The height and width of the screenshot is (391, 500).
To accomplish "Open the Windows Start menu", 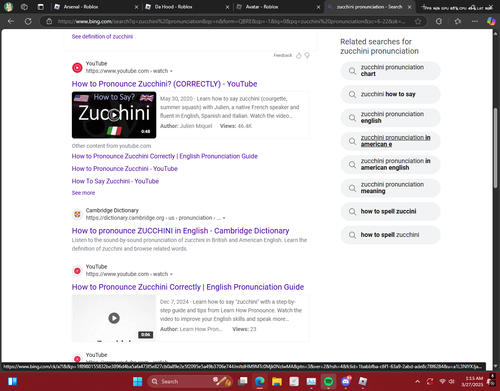I will pyautogui.click(x=137, y=381).
